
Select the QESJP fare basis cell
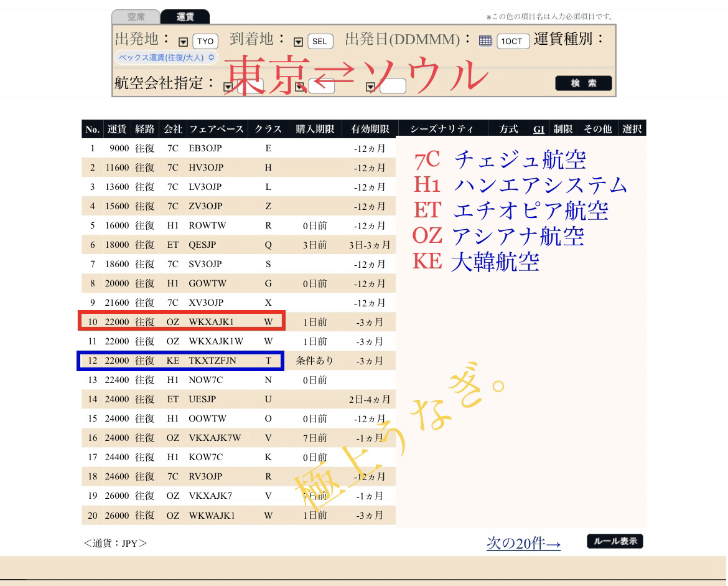pos(202,245)
